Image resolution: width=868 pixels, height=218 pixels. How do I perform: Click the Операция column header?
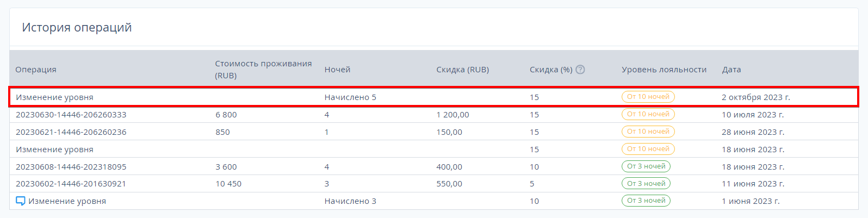click(x=36, y=70)
